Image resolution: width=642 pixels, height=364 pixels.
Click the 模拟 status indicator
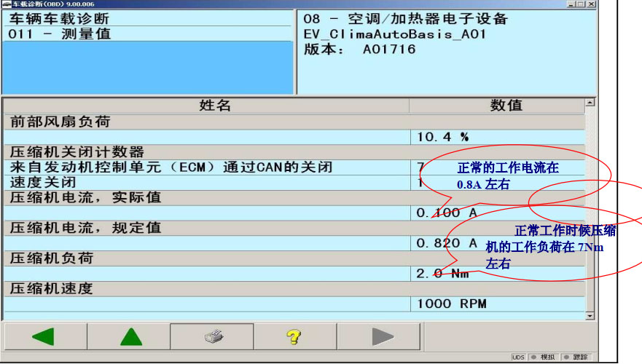click(544, 357)
